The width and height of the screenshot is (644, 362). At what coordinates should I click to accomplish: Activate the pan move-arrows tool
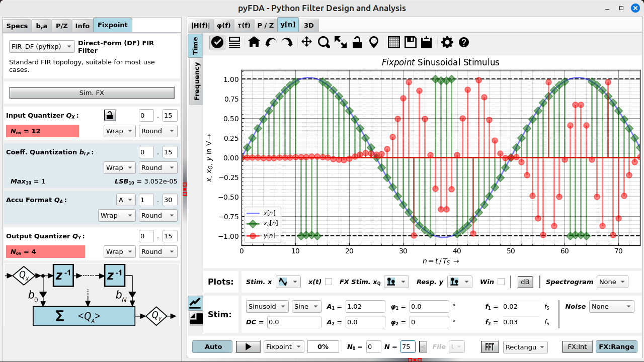[x=306, y=42]
